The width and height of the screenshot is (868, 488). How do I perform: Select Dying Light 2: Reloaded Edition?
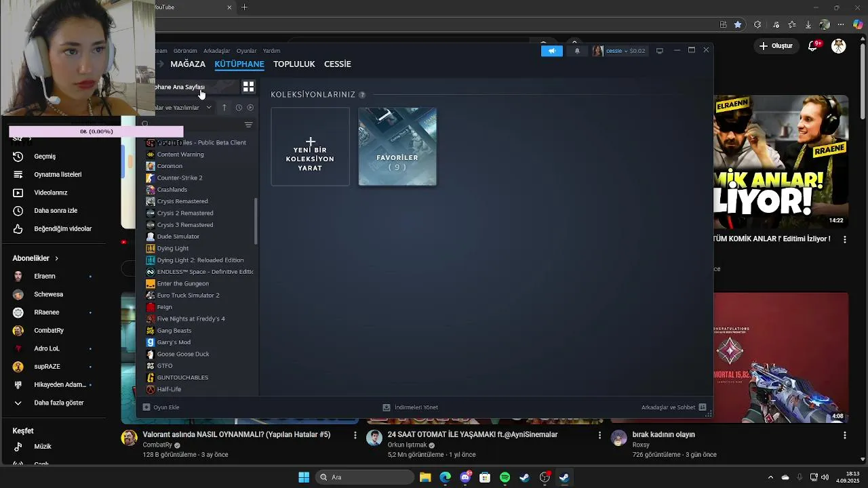pyautogui.click(x=200, y=260)
